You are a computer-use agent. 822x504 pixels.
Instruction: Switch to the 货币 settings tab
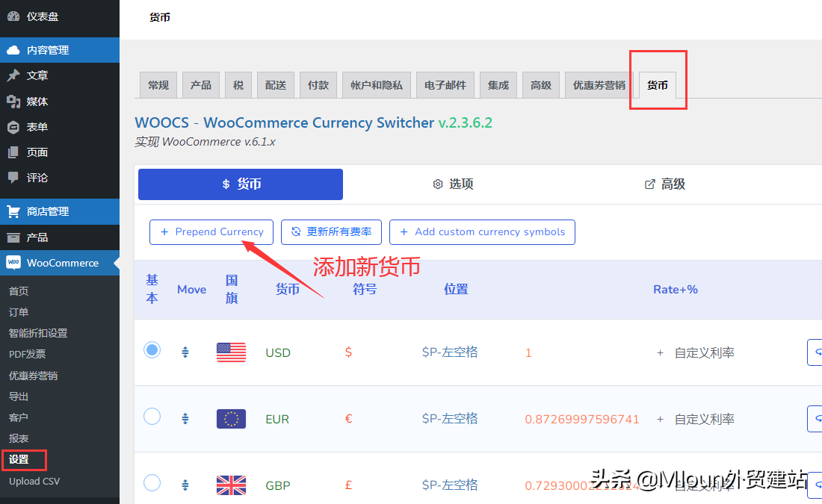click(658, 85)
